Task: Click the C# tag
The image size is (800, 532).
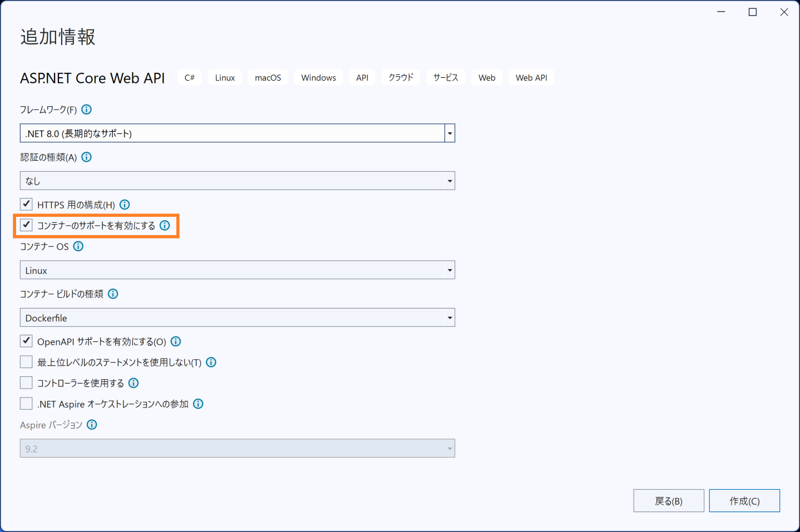Action: point(190,78)
